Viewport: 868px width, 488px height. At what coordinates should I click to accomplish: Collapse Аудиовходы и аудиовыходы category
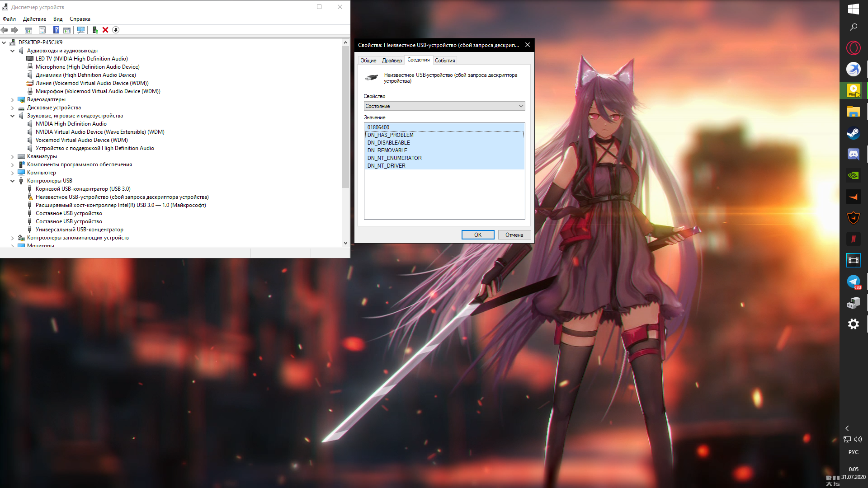pyautogui.click(x=13, y=51)
